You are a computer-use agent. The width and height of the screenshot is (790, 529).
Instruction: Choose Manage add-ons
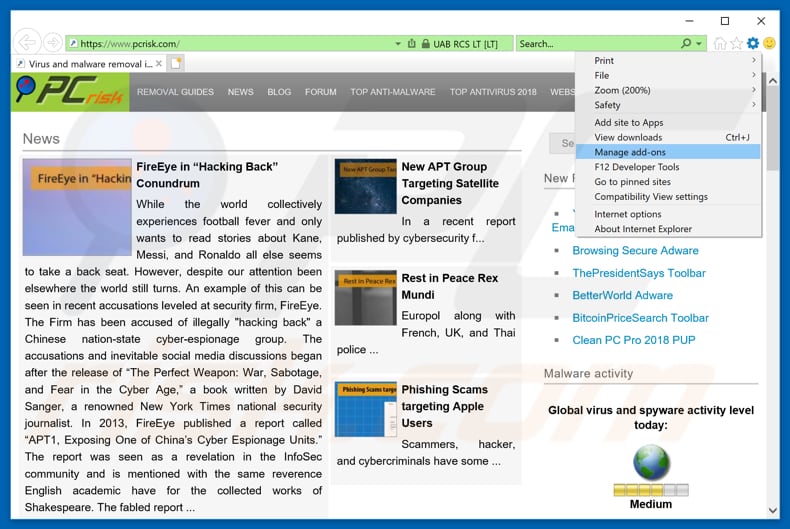coord(668,152)
